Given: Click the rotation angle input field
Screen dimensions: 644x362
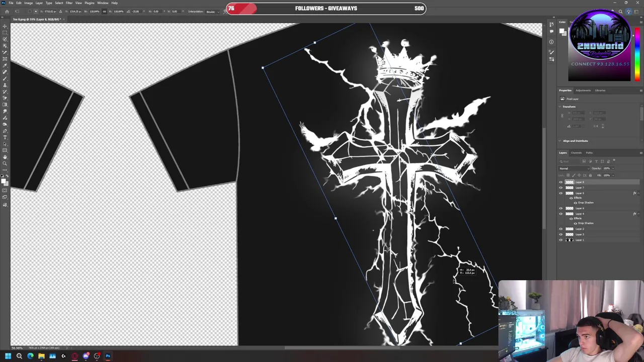Looking at the screenshot, I should pyautogui.click(x=137, y=12).
